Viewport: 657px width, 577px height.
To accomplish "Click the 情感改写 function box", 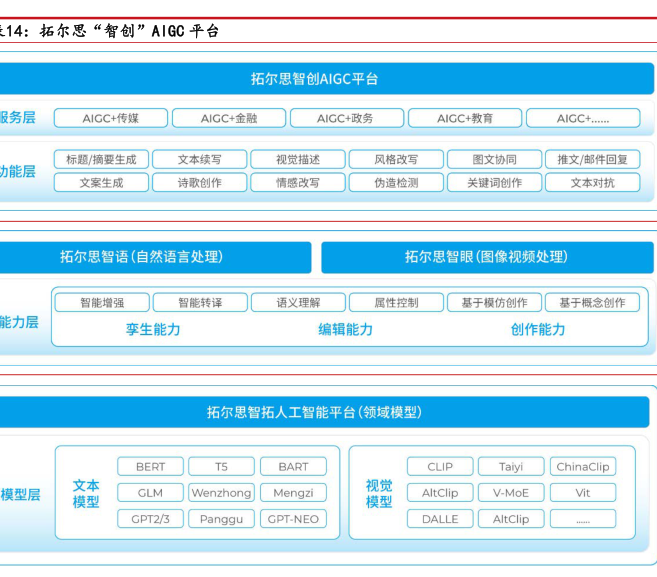I will [298, 183].
